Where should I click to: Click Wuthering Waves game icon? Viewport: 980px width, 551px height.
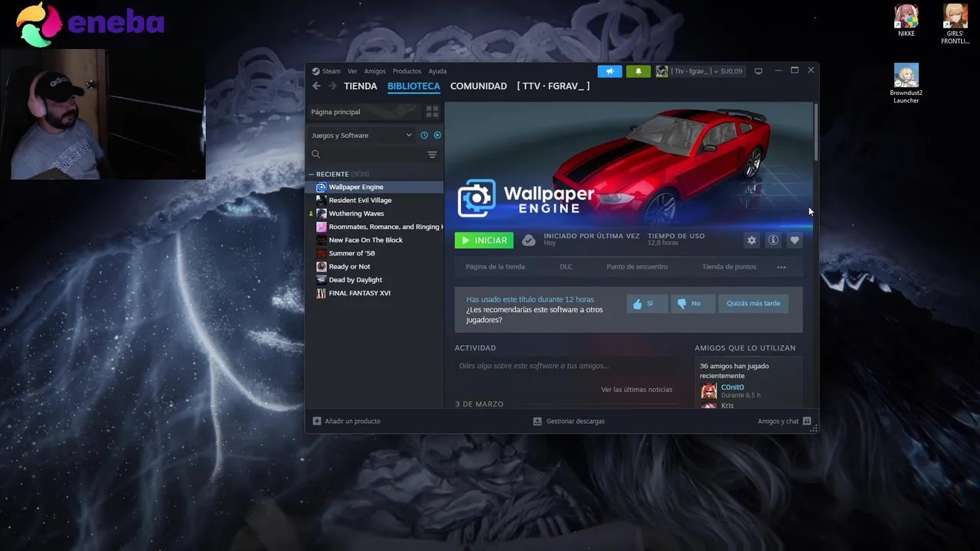point(322,214)
